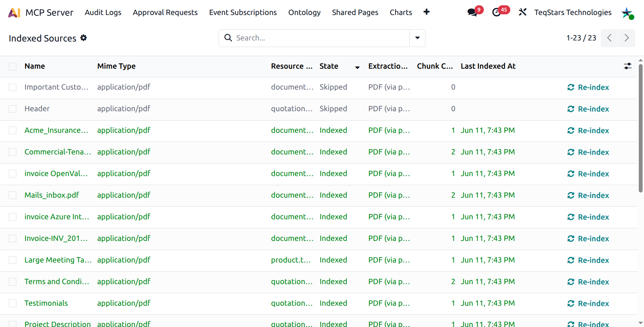Check the Mails_inbox.pdf row checkbox
The height and width of the screenshot is (327, 644).
(x=13, y=195)
